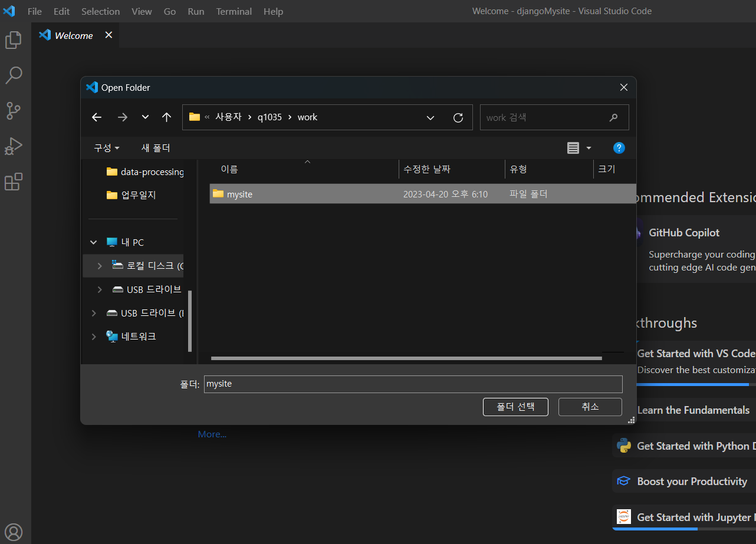756x544 pixels.
Task: Select 업무일지 folder in navigation pane
Action: 132,195
